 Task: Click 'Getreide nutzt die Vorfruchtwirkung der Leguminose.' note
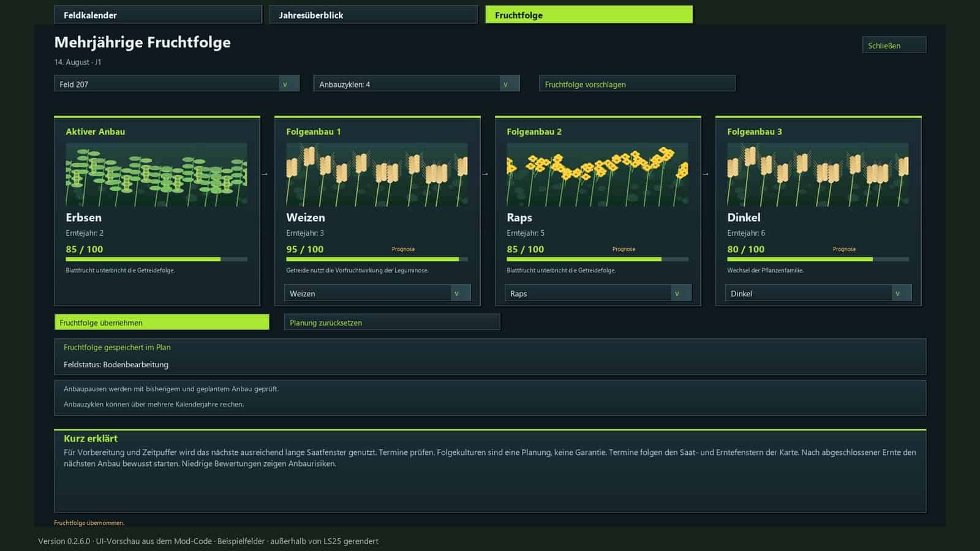[357, 270]
